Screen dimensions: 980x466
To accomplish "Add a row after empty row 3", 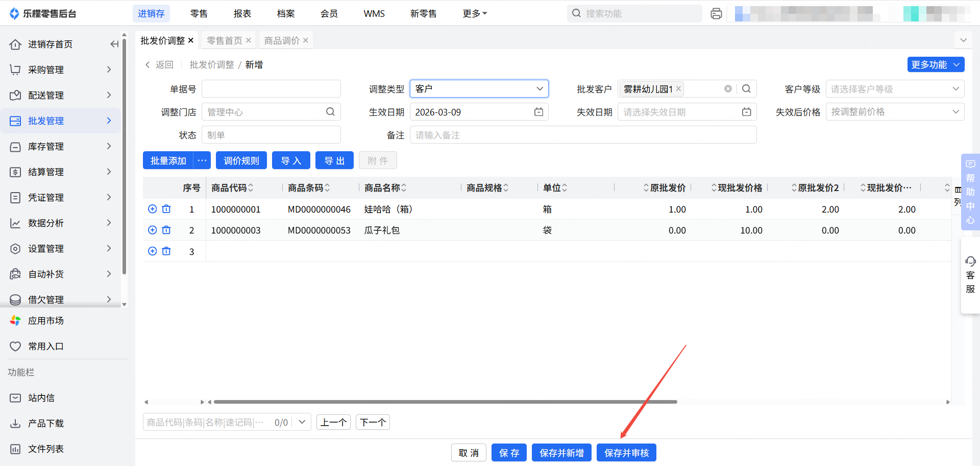I will point(152,251).
